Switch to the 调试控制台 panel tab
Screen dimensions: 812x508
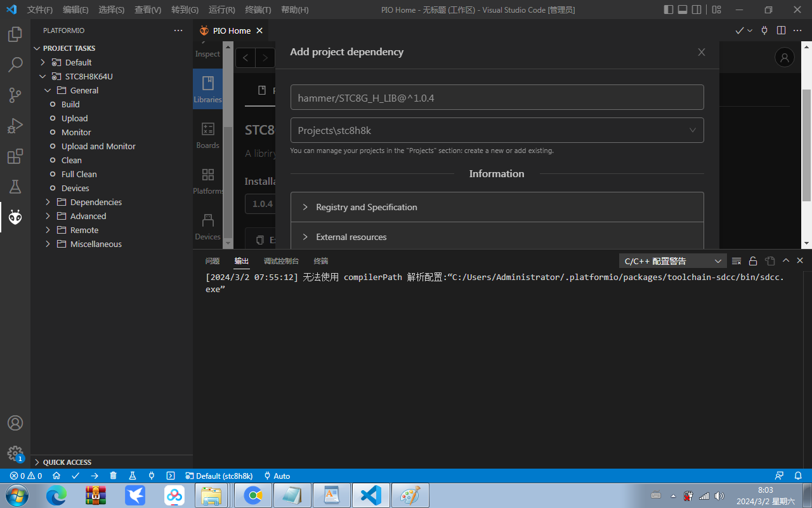[281, 261]
